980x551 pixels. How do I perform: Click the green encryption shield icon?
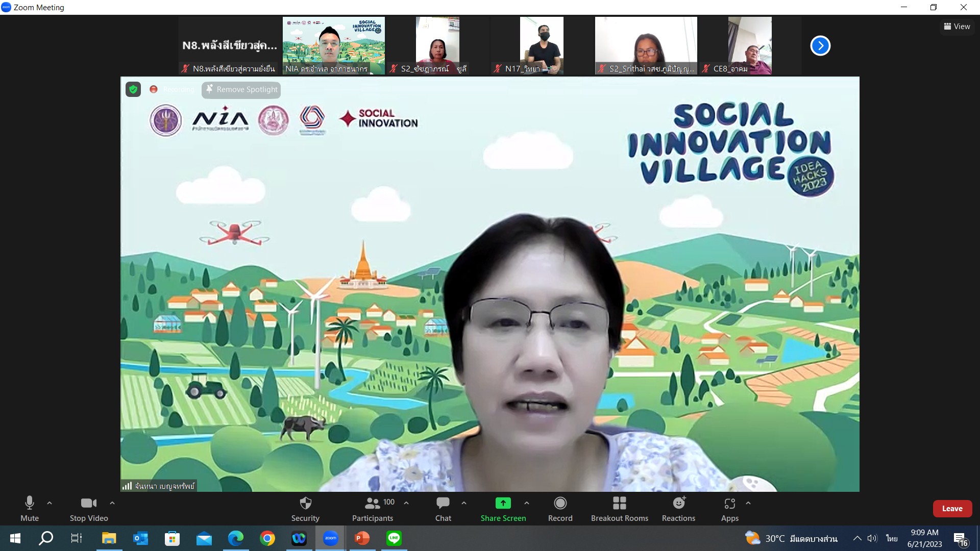click(133, 90)
